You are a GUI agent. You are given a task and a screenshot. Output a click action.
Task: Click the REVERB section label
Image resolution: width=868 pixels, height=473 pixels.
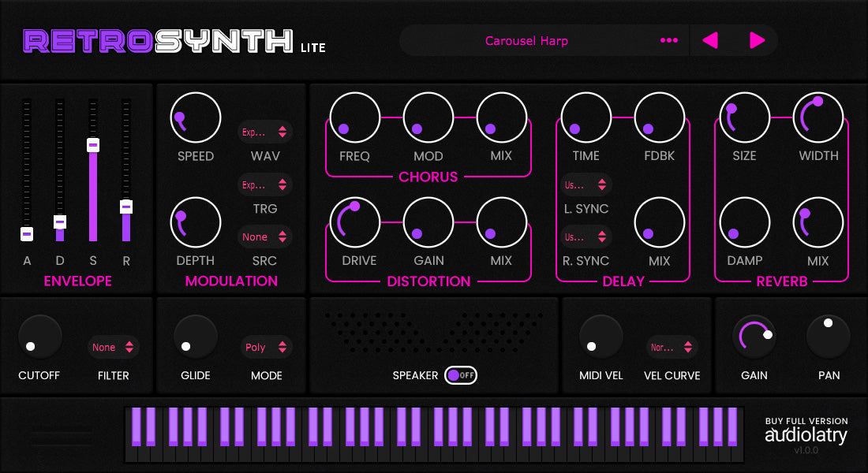(x=782, y=281)
